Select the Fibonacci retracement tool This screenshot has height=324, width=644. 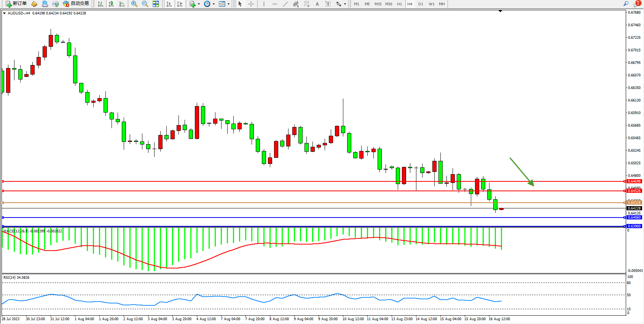click(307, 4)
